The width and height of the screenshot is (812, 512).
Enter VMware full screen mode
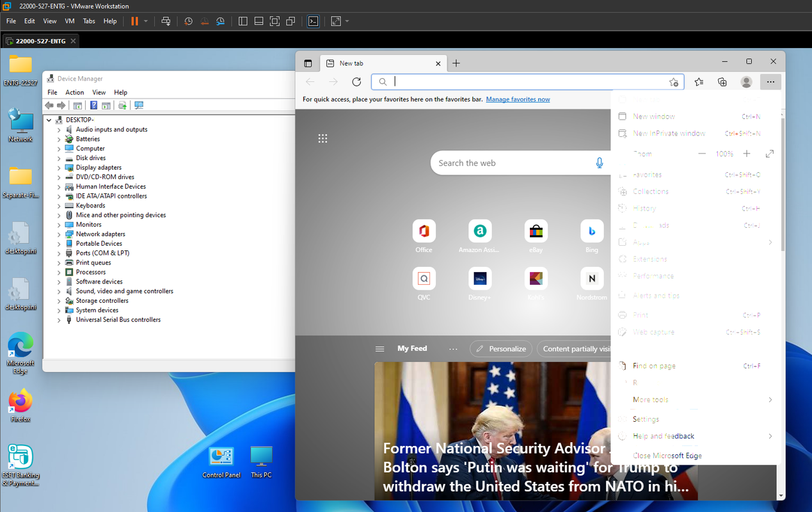point(275,21)
